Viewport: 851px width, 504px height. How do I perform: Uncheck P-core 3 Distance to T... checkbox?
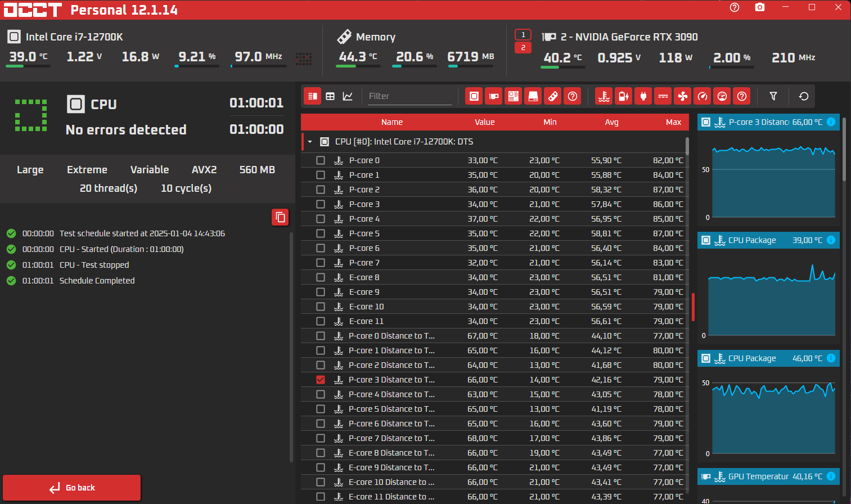point(321,380)
